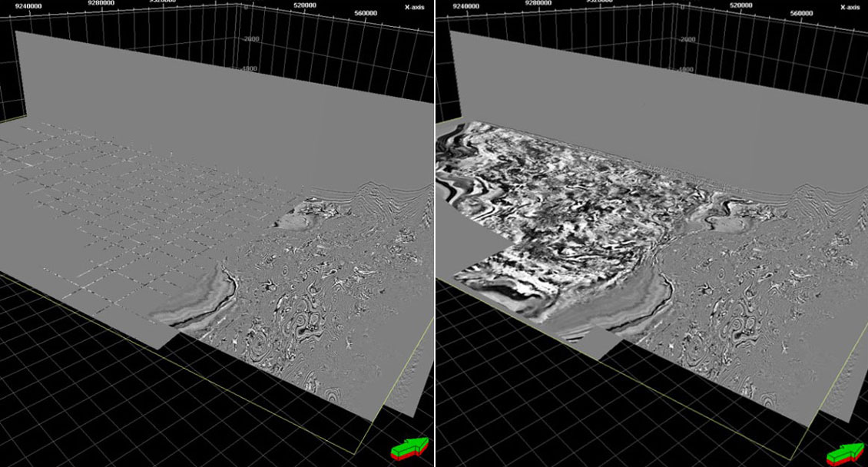Click the 520000 axis value in left view

tap(305, 5)
